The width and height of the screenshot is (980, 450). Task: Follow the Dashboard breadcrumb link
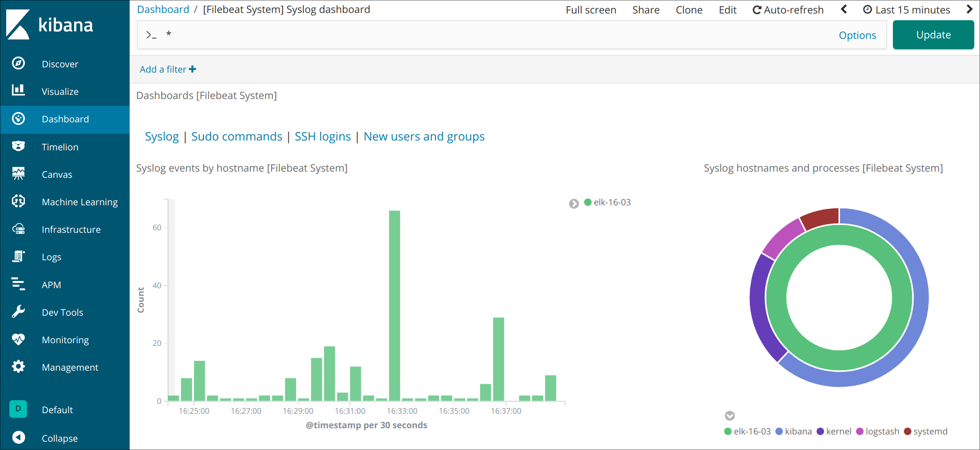tap(163, 9)
